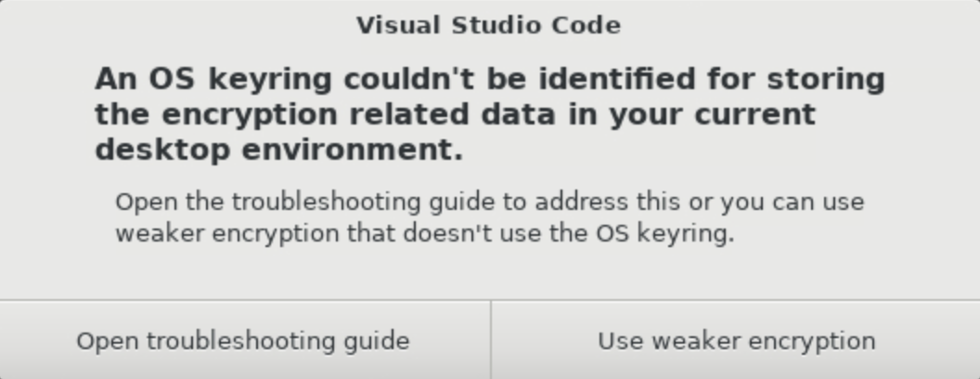Click the heading line "the encryption related data"
This screenshot has width=980, height=379.
(x=455, y=114)
